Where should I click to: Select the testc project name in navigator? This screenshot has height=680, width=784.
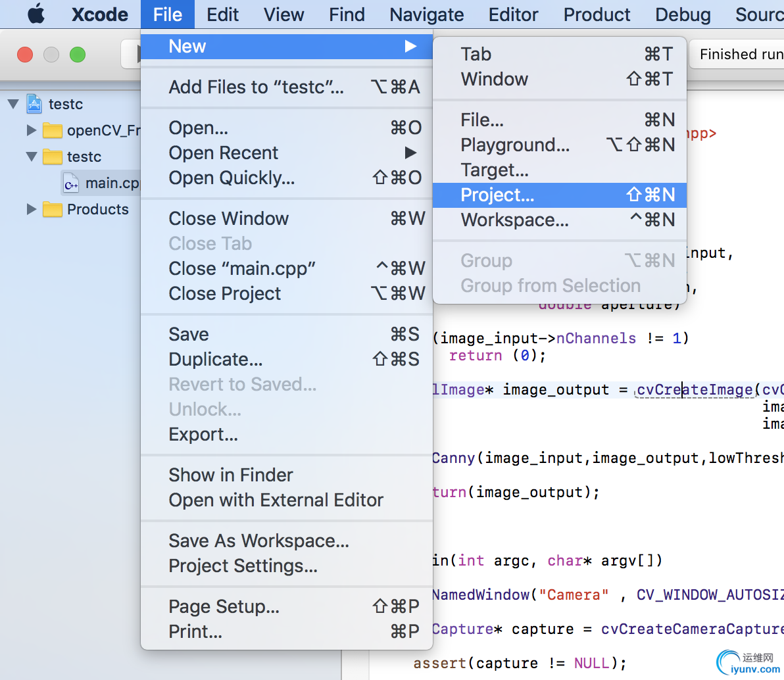66,104
